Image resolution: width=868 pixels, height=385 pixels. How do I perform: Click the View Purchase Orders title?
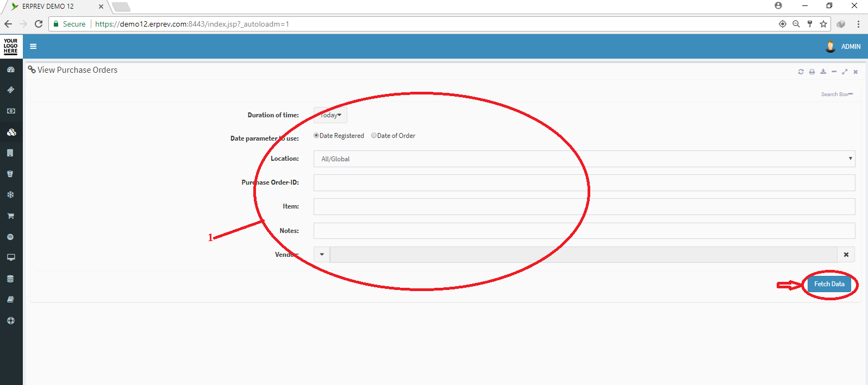coord(77,70)
